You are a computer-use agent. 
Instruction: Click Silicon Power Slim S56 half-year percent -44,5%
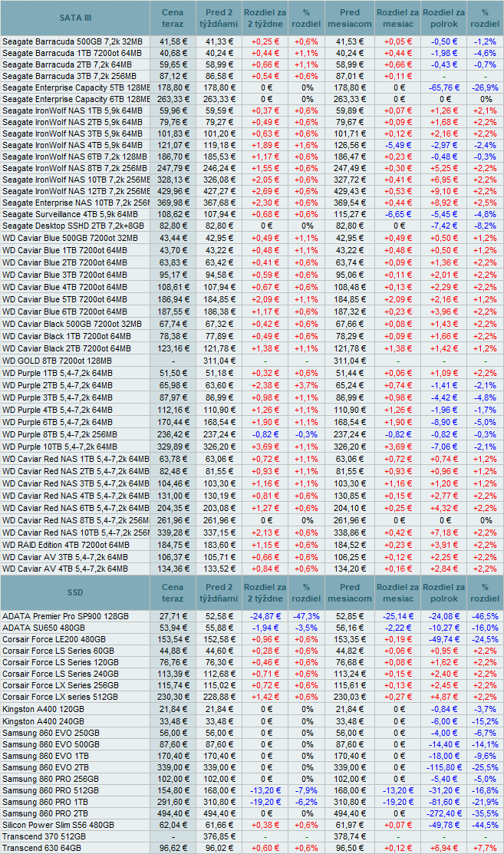(x=485, y=825)
